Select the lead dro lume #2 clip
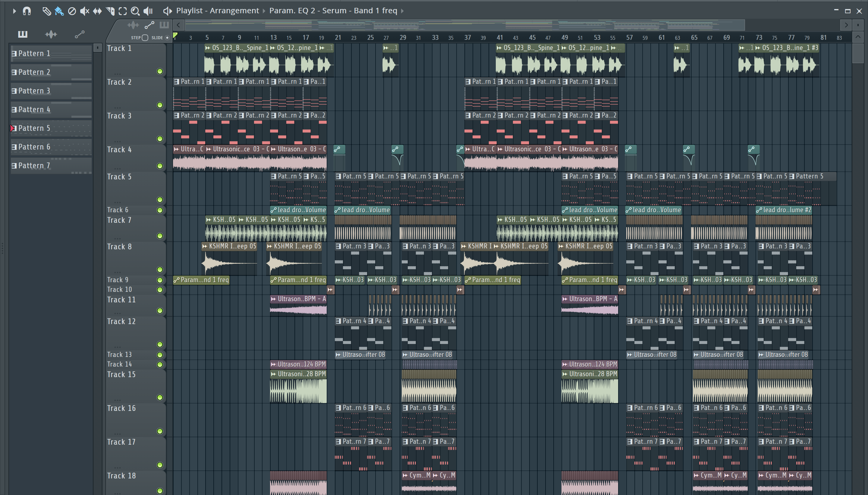Screen dimensions: 868x495 (784, 210)
